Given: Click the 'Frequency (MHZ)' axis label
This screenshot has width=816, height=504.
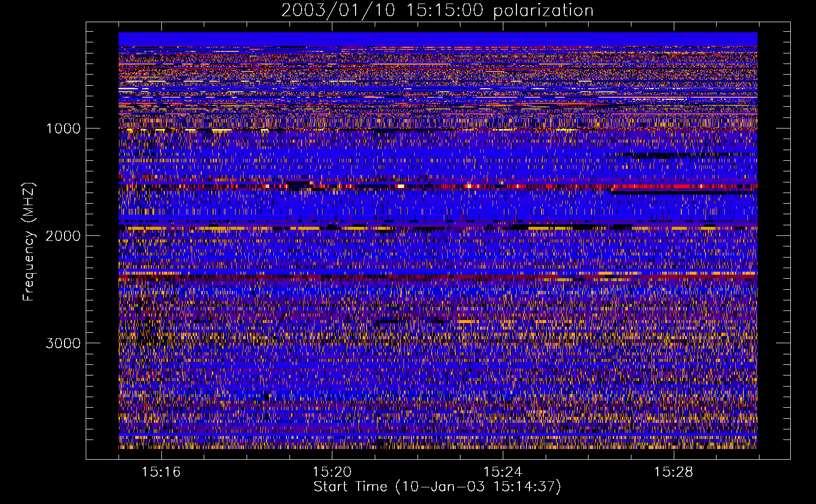Looking at the screenshot, I should coord(29,242).
